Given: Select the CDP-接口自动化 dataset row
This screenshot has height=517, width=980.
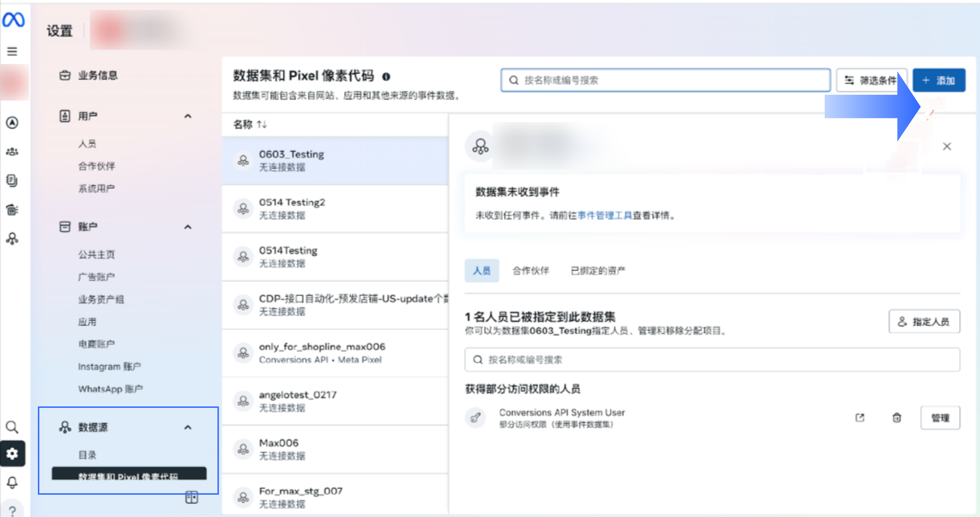Looking at the screenshot, I should pos(335,305).
